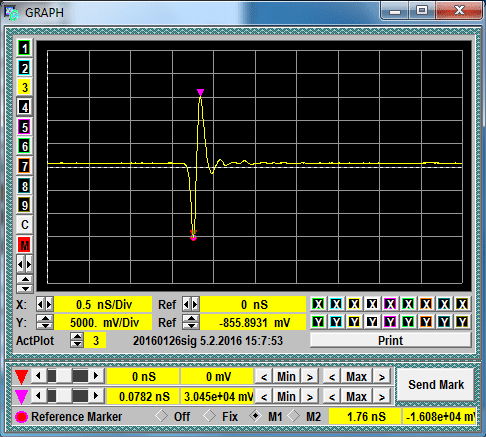Click the Send Mark button
486x437 pixels.
(x=436, y=385)
